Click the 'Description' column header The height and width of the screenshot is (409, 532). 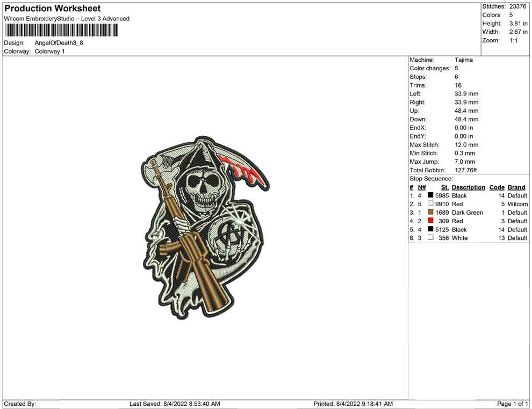point(469,187)
